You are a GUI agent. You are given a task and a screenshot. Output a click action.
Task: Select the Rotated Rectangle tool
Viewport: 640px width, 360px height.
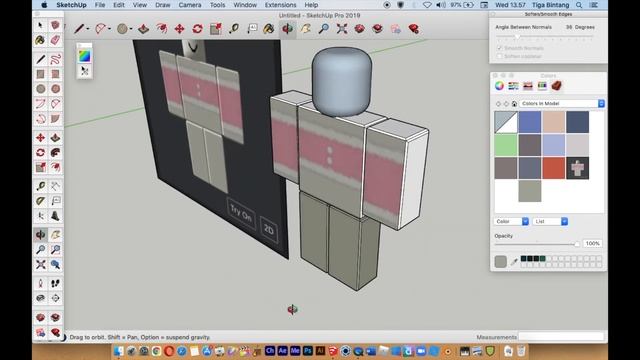point(56,74)
